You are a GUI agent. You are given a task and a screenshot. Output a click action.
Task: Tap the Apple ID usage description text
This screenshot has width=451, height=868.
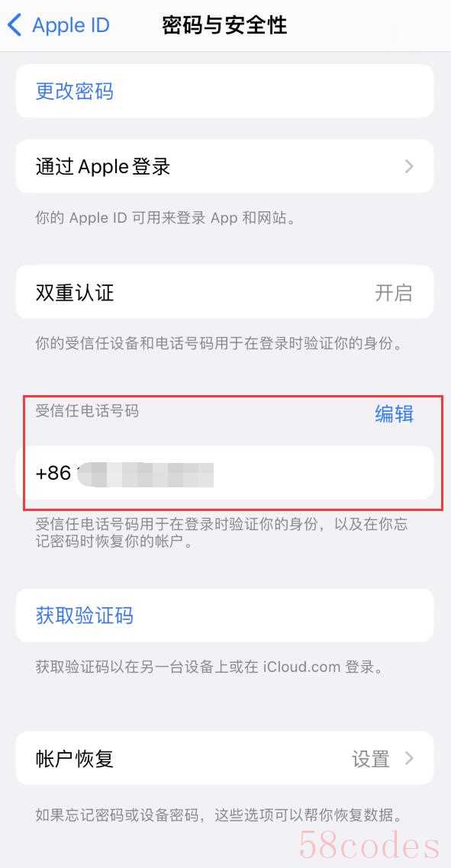coord(165,218)
